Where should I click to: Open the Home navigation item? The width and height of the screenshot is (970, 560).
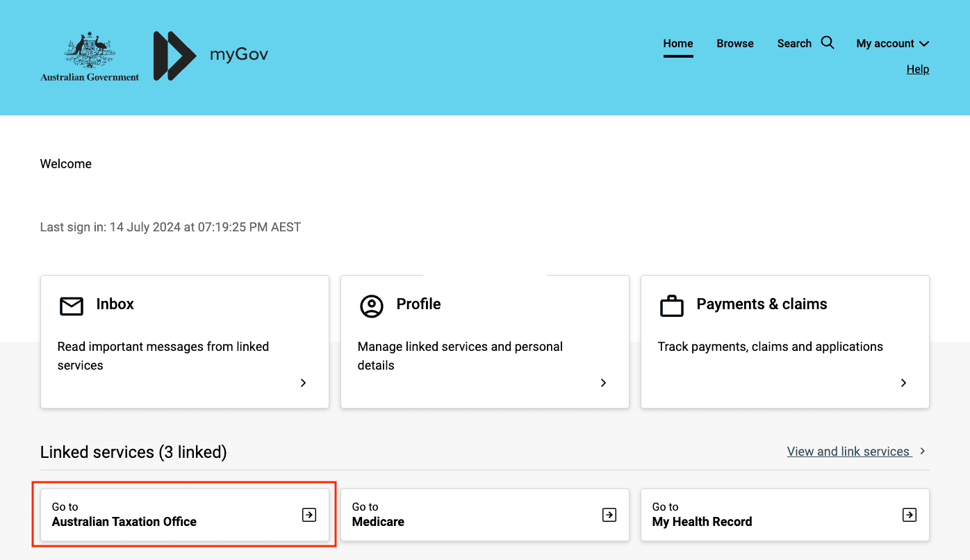pos(678,43)
